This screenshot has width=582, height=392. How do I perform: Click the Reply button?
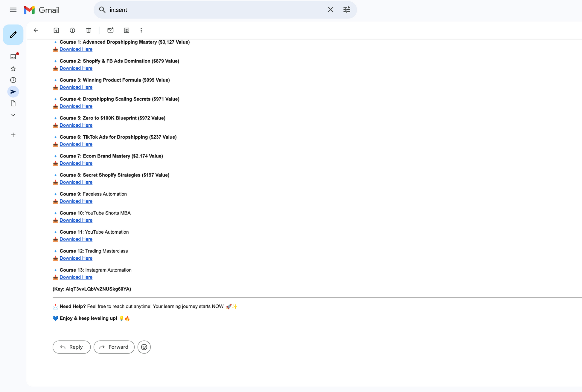[x=71, y=347]
